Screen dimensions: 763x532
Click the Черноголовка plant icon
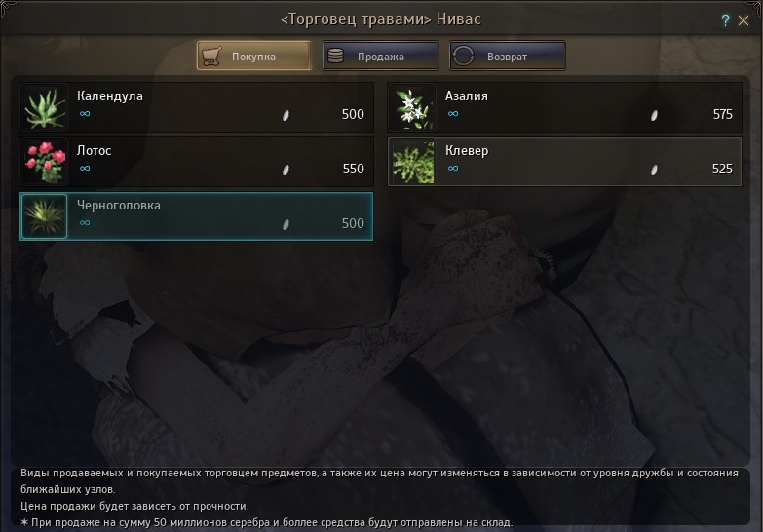click(x=44, y=216)
